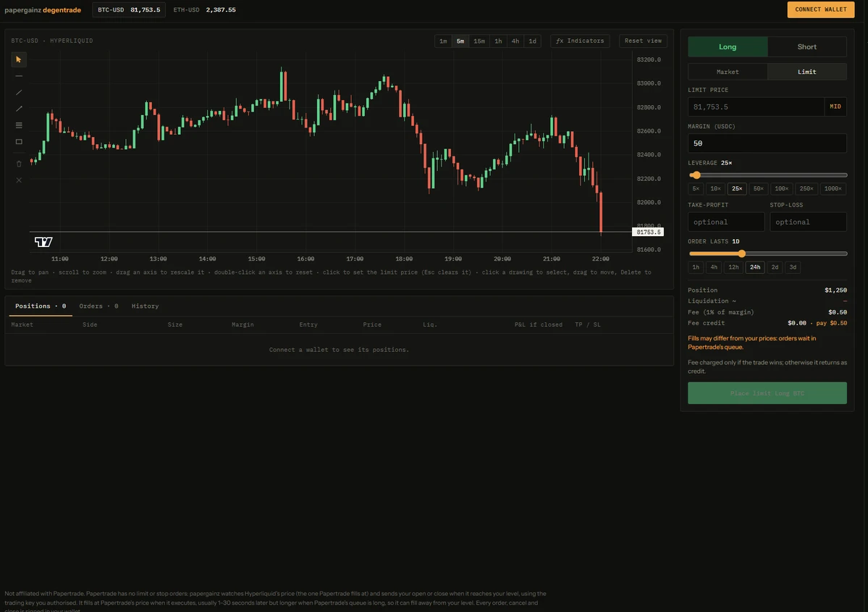Set order duration to 4h

(714, 267)
